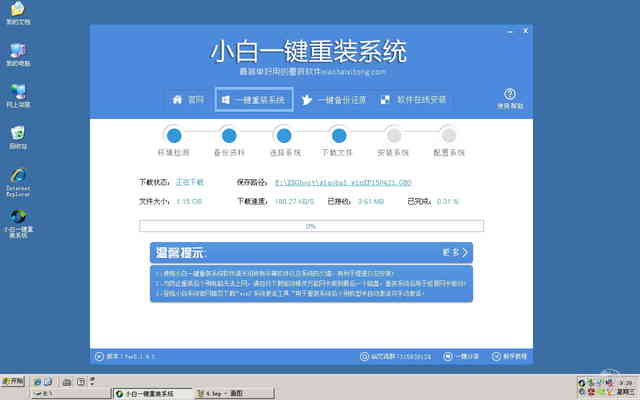Click the Windows logo icon in the selected tab
The height and width of the screenshot is (400, 640).
pos(225,100)
